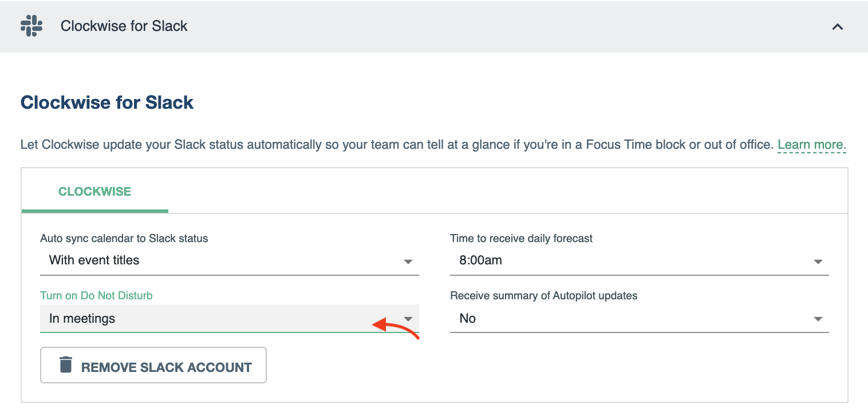Click the trash can icon

66,365
